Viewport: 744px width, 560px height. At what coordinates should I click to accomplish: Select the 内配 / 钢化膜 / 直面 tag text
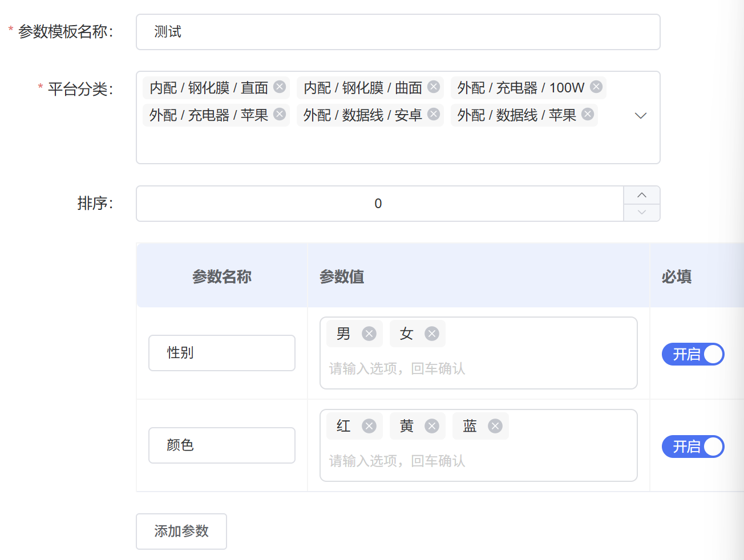(209, 88)
